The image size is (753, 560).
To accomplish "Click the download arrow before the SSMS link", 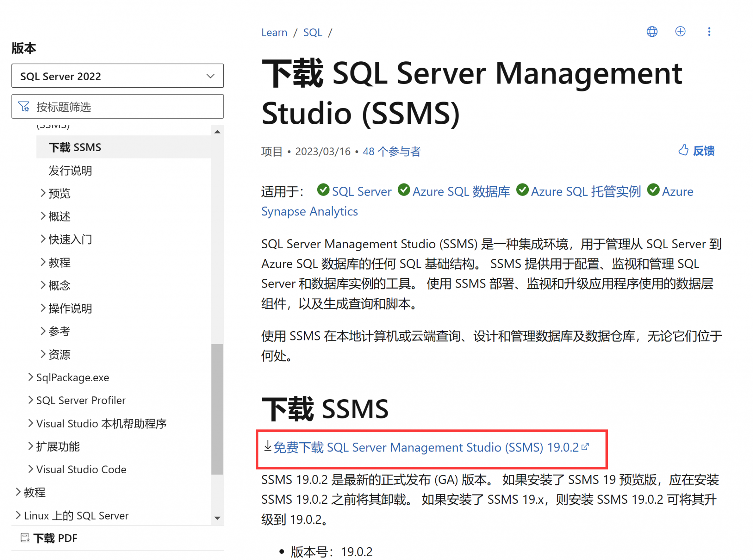I will click(267, 447).
